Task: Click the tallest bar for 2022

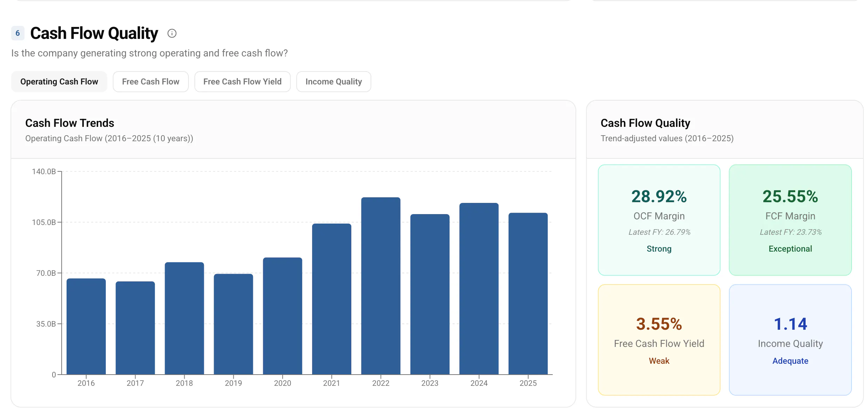Action: tap(381, 286)
